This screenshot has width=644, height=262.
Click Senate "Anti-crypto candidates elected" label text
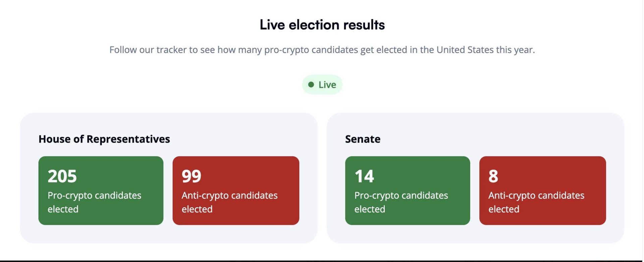click(x=536, y=202)
